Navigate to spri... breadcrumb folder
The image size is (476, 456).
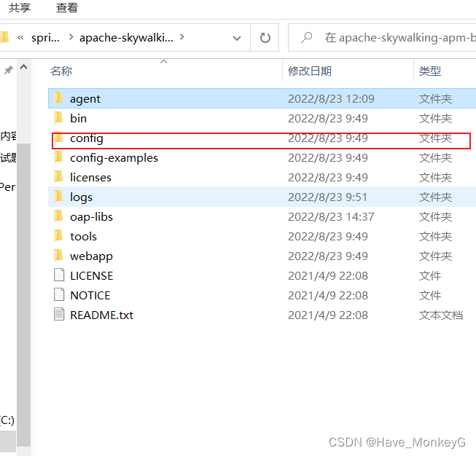(x=45, y=38)
